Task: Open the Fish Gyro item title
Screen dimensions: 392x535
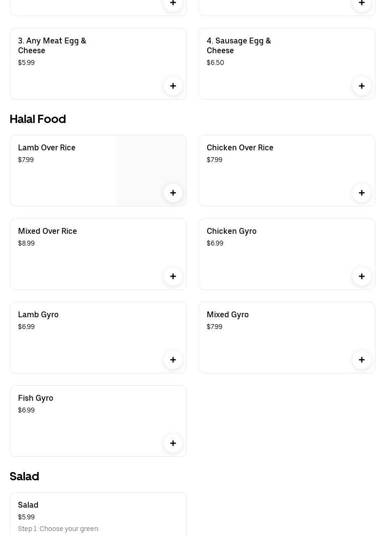Action: (36, 398)
